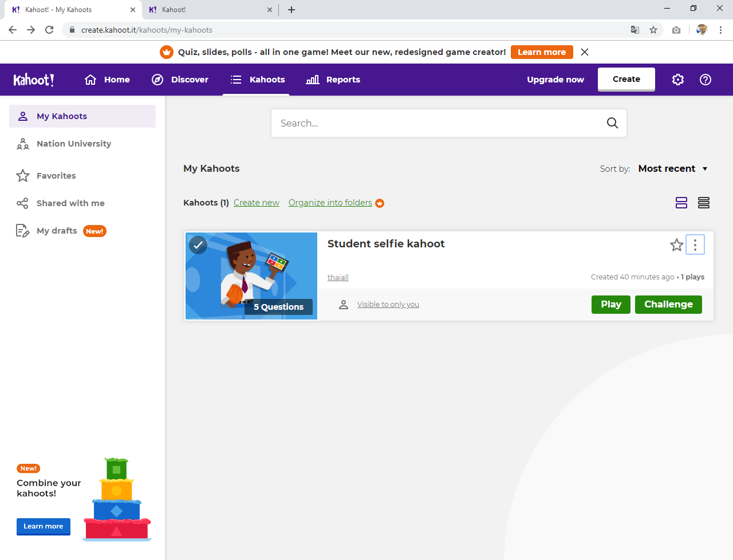Open the Chrome three-dot menu
Screen dimensions: 733x560
tap(721, 30)
